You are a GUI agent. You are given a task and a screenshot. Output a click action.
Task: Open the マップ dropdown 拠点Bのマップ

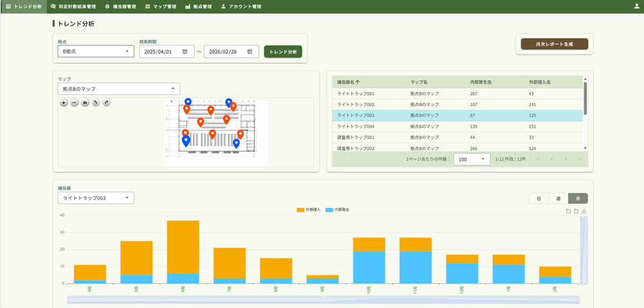pos(118,89)
